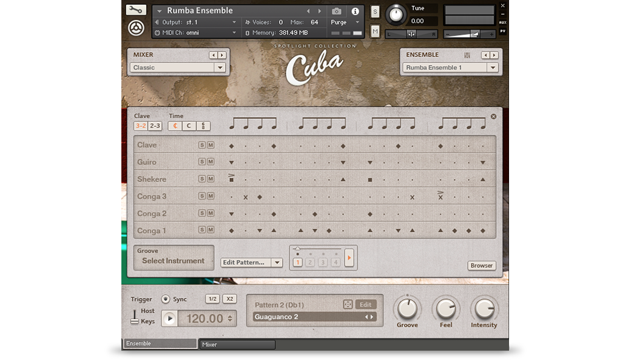Viewport: 631px width, 364px height.
Task: Start playback with the play button
Action: 170,318
